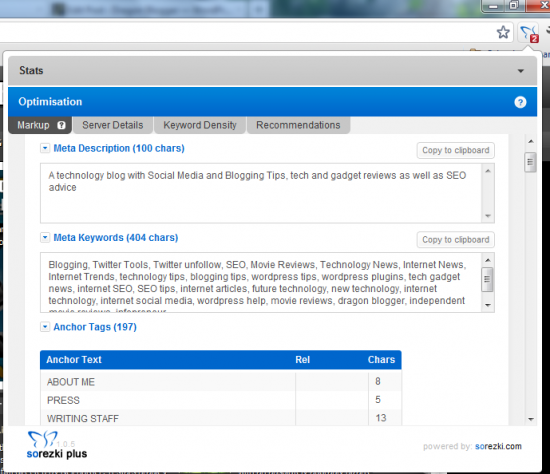Visit the sorezki.com link
This screenshot has width=550, height=474.
(498, 446)
